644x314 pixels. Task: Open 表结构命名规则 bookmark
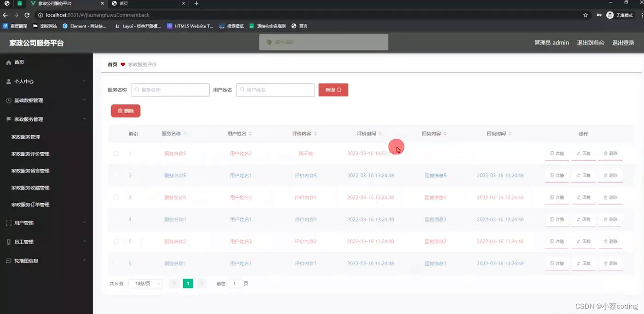(x=268, y=26)
